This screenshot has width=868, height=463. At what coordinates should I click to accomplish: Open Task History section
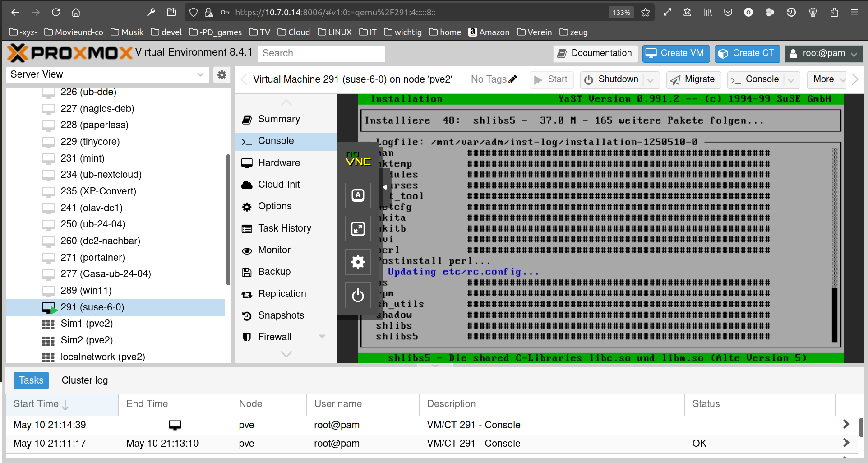point(286,228)
